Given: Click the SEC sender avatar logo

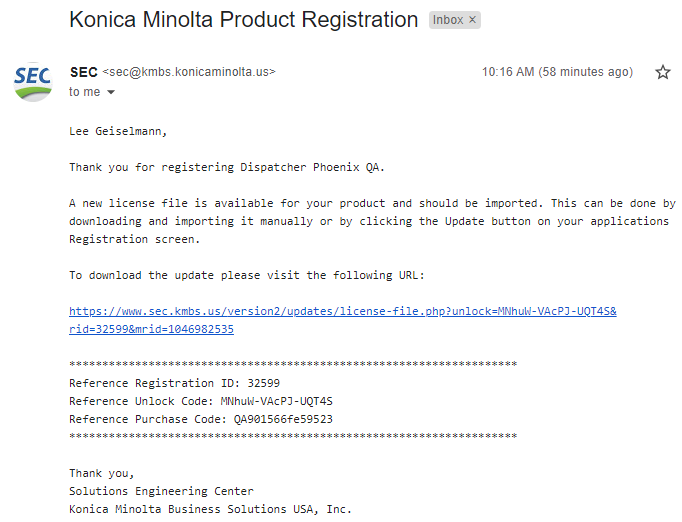Looking at the screenshot, I should (33, 81).
